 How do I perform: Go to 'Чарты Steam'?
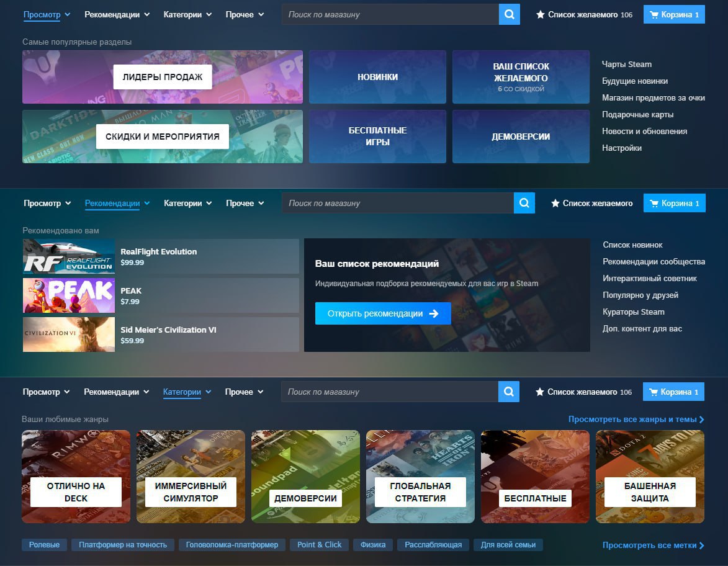(627, 64)
